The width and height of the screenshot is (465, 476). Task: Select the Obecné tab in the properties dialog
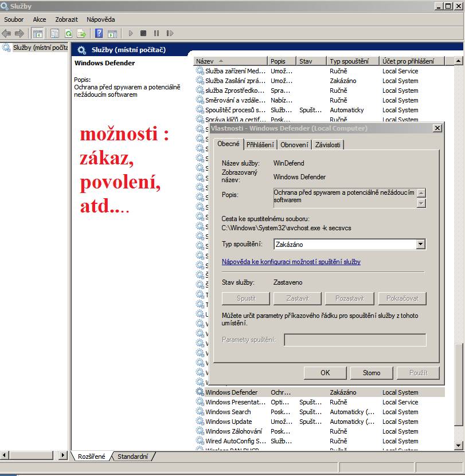228,144
